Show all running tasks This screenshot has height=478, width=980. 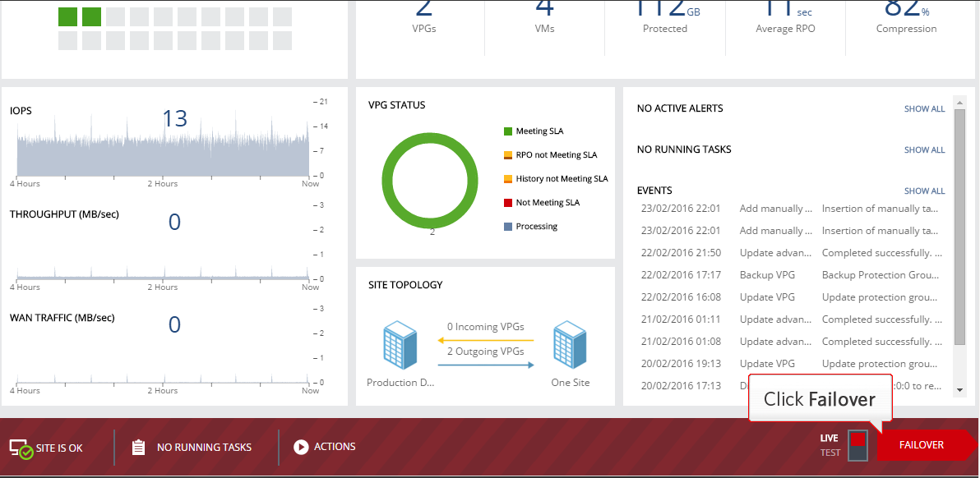coord(924,149)
